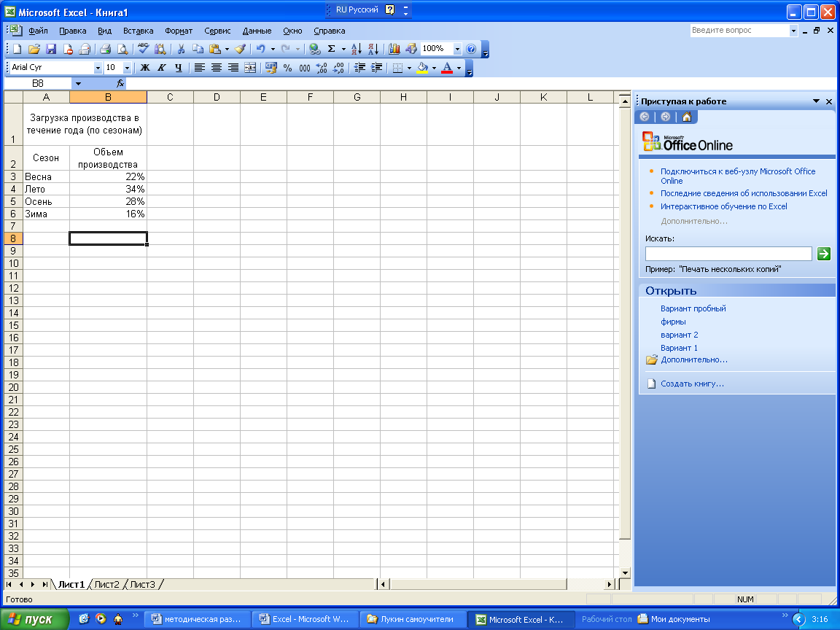Open the Правка menu
The height and width of the screenshot is (630, 840).
pyautogui.click(x=73, y=31)
